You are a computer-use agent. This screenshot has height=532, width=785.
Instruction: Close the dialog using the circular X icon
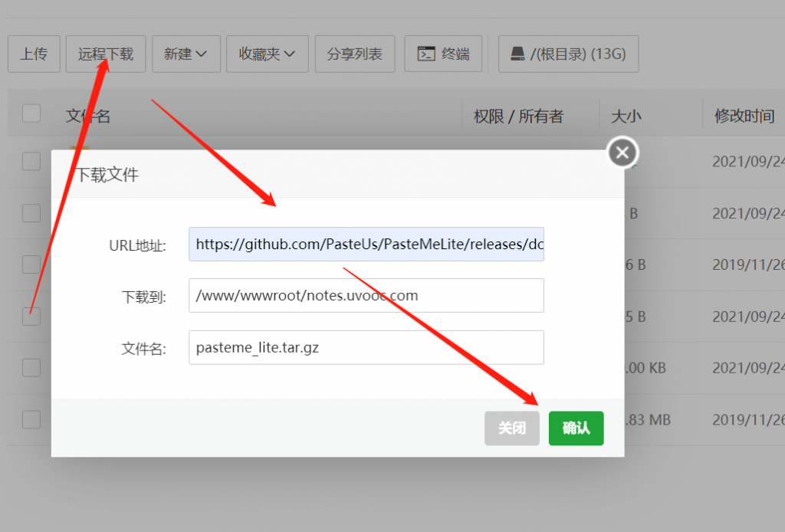622,152
